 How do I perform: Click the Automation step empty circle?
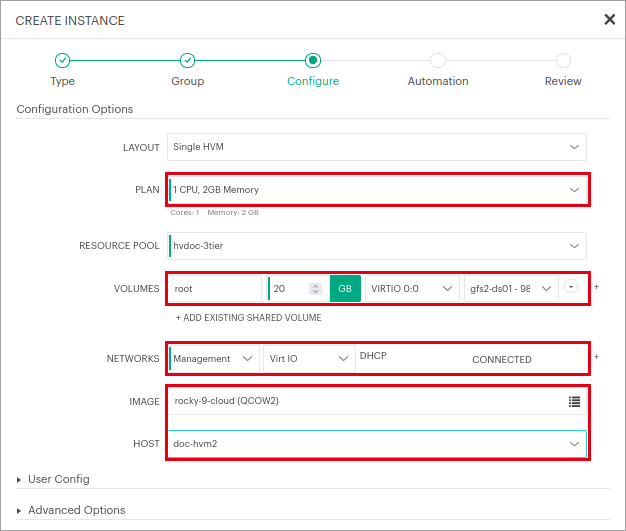point(438,60)
